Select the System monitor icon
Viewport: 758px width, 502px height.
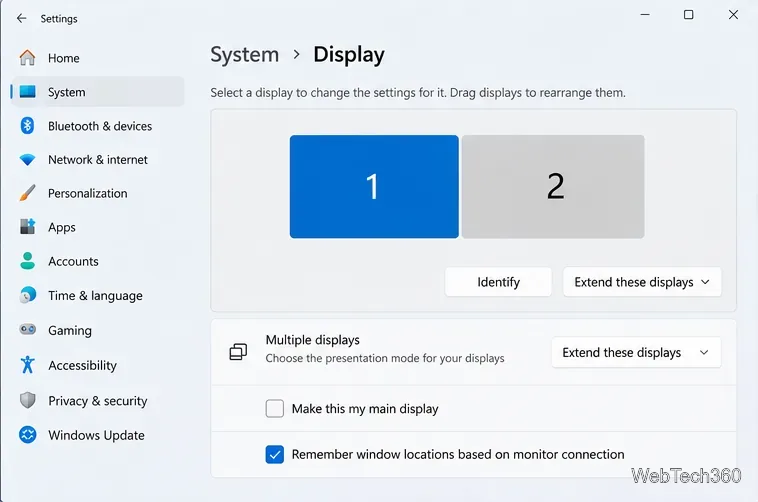(x=28, y=91)
